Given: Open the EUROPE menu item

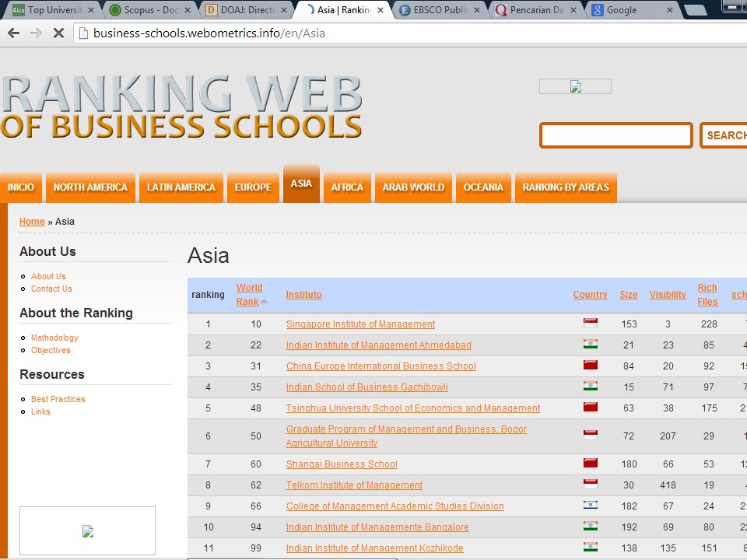Looking at the screenshot, I should click(253, 187).
